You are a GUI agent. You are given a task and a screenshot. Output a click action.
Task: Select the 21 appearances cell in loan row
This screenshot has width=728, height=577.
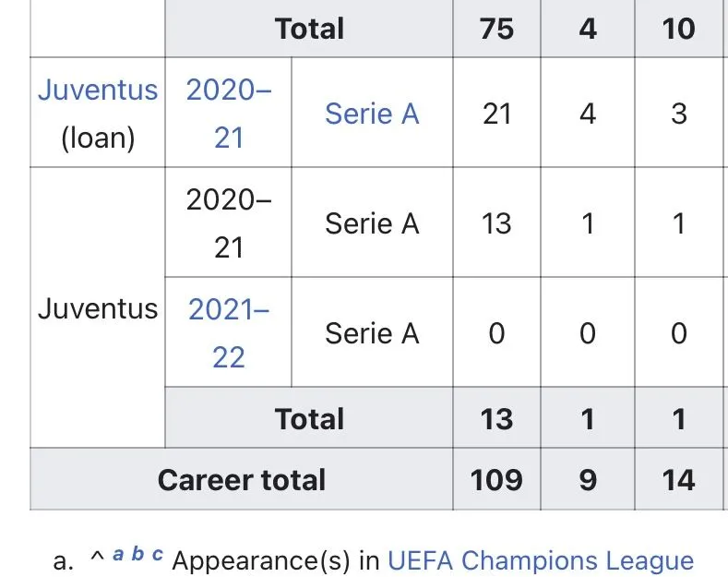point(496,114)
